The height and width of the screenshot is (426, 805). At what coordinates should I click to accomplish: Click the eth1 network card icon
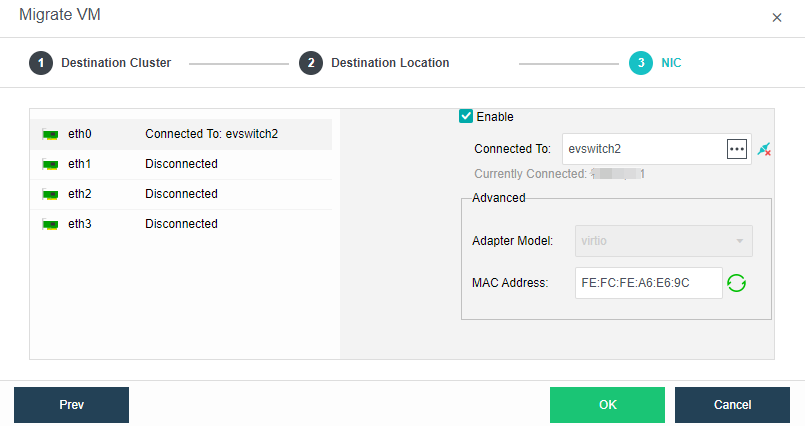(50, 164)
